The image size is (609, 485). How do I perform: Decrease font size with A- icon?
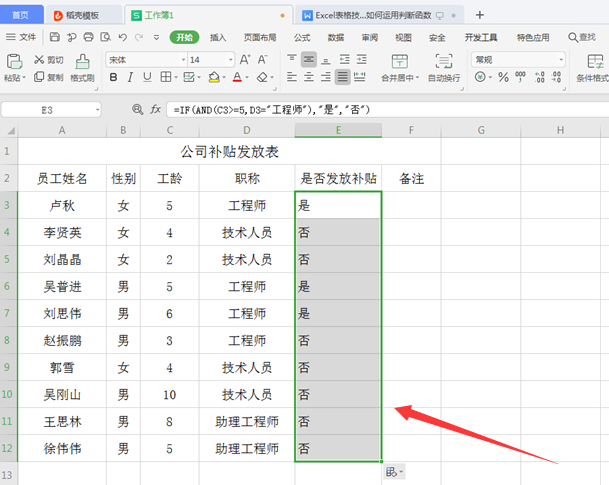[263, 59]
